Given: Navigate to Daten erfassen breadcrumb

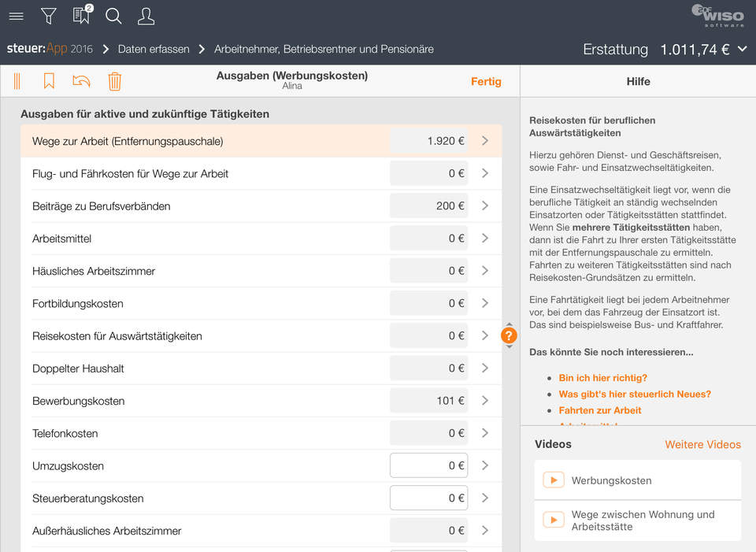Looking at the screenshot, I should tap(154, 49).
